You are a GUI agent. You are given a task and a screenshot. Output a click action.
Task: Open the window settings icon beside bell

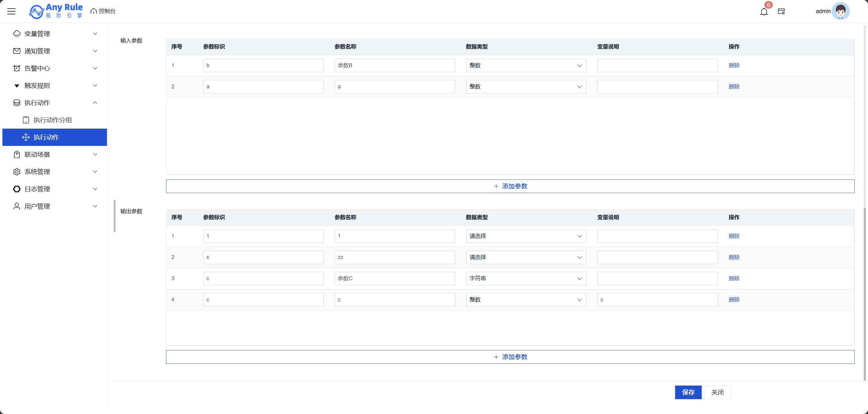781,12
